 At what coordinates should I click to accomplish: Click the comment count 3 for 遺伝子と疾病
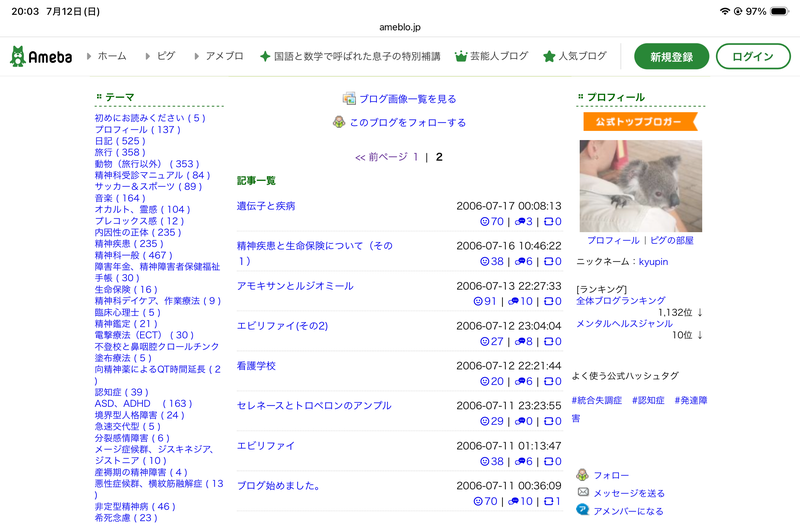coord(523,221)
